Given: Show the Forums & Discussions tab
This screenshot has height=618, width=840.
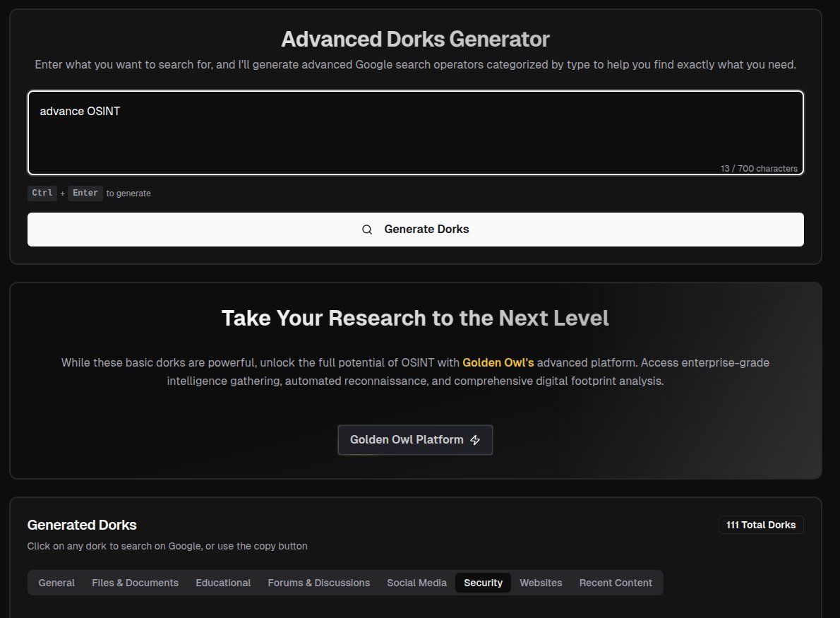Looking at the screenshot, I should pos(319,583).
